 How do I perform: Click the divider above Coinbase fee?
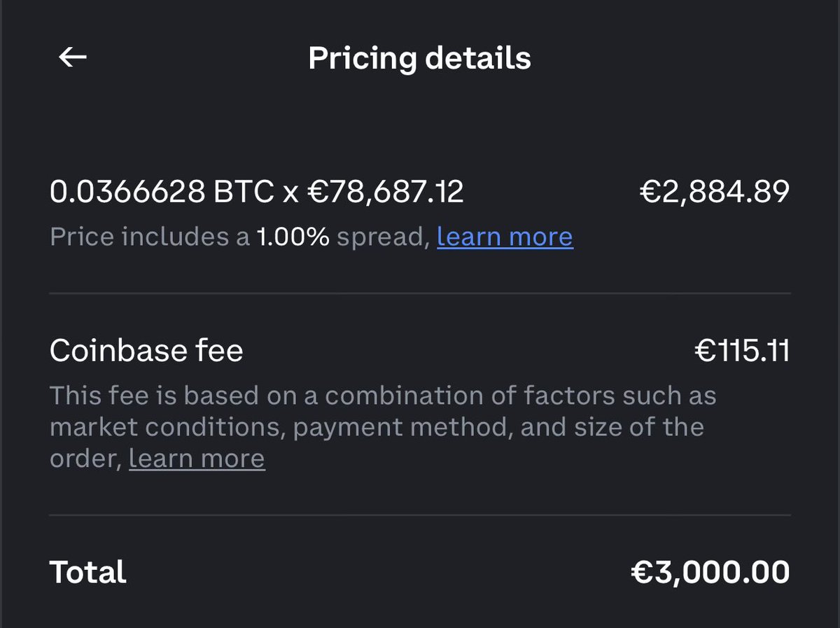point(420,293)
